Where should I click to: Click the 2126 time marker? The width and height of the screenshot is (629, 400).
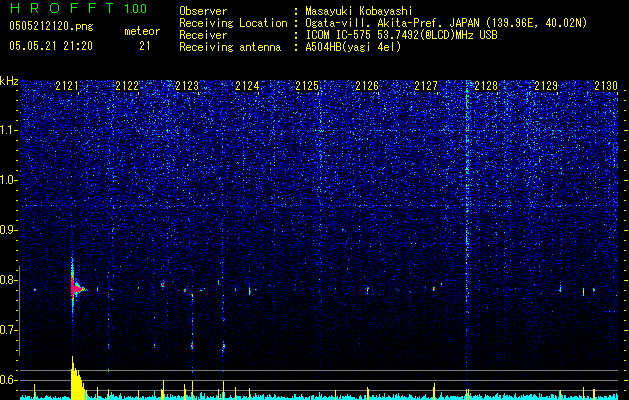coord(367,86)
